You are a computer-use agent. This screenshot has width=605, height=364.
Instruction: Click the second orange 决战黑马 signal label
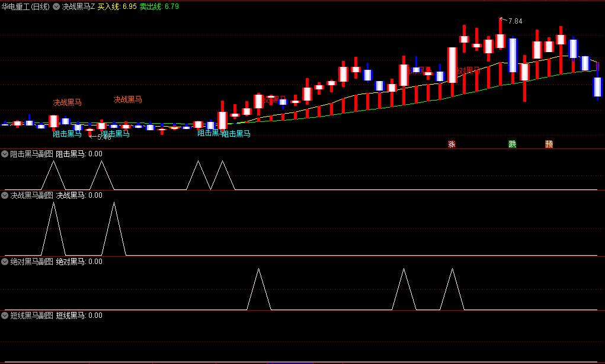[128, 99]
